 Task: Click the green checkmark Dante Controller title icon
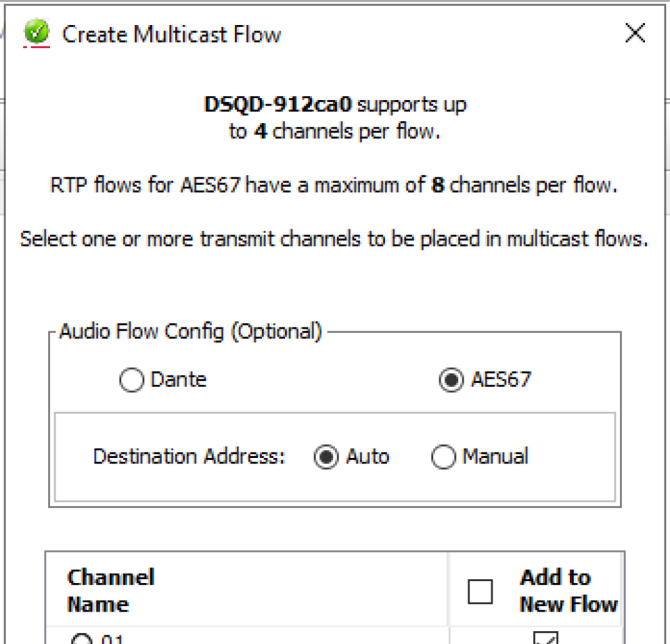coord(37,32)
